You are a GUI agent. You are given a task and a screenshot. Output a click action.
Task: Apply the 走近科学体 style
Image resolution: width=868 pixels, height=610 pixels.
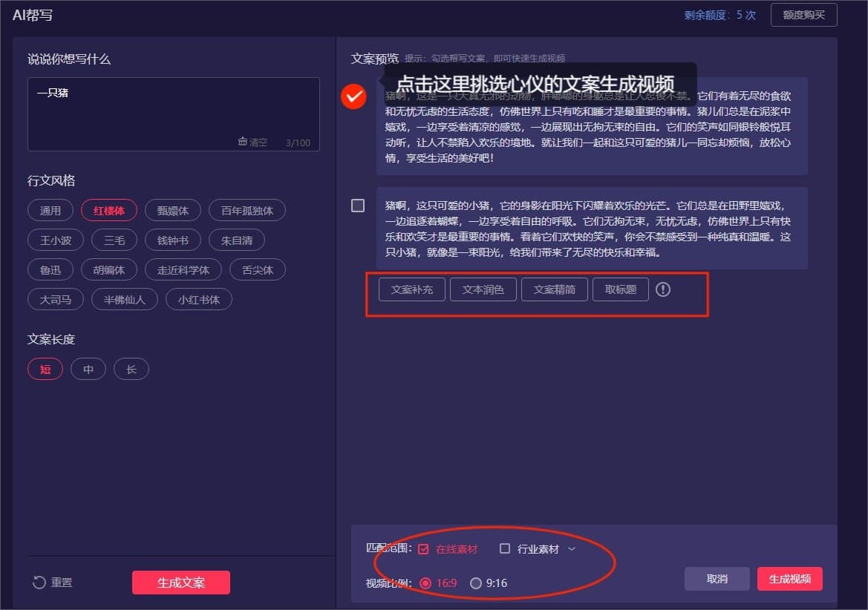click(x=183, y=269)
